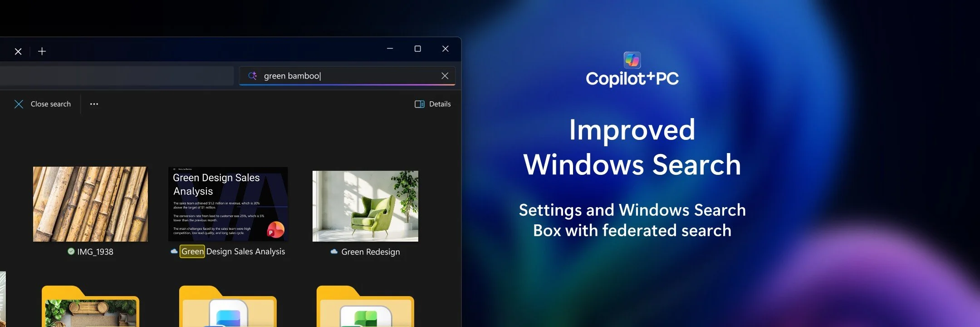
Task: Select the Green Design Sales Analysis file name
Action: (x=233, y=251)
